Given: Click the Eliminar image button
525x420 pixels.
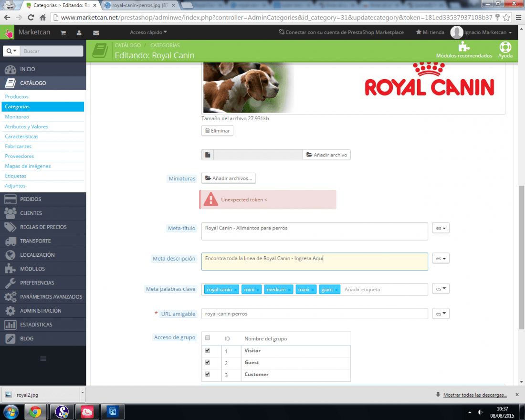Looking at the screenshot, I should [217, 131].
